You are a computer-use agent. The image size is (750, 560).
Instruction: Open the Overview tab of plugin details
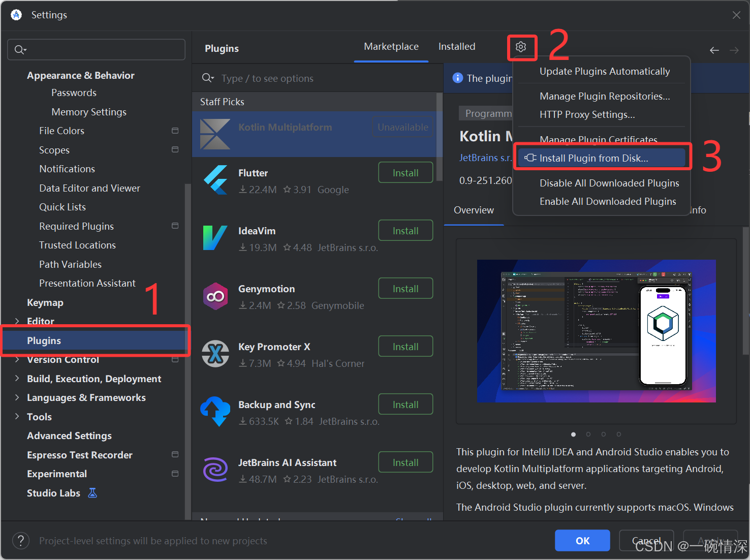tap(474, 210)
